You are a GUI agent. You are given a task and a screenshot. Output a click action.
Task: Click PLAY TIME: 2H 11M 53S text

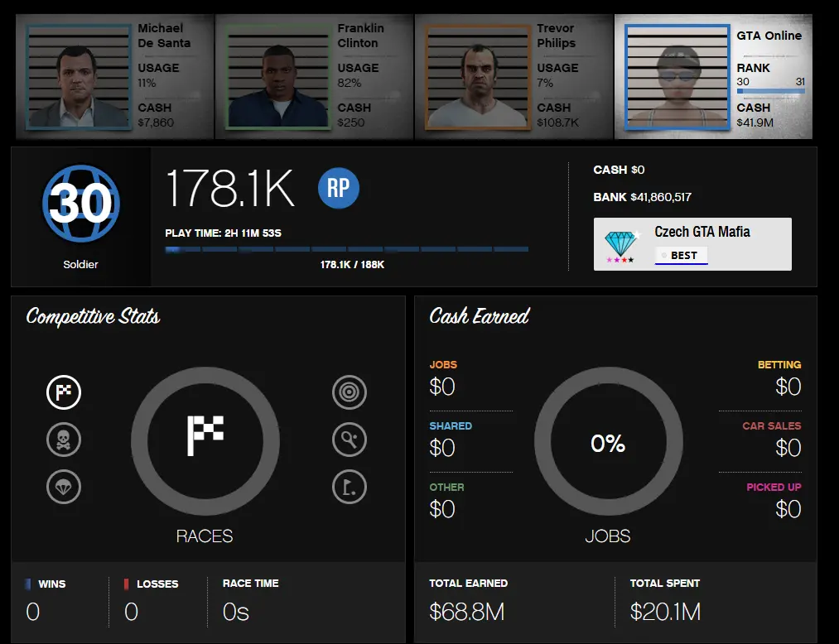pos(223,233)
